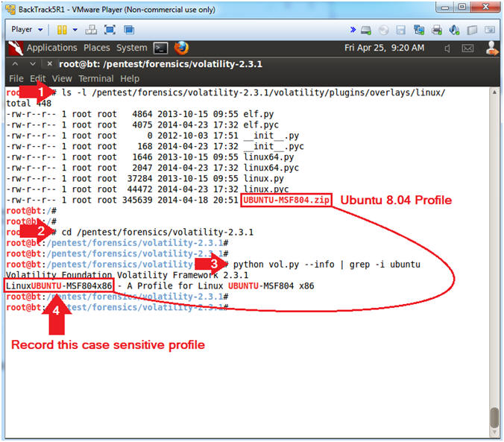Click the 'cd /pentest/forensics/volatility-2.3.1' command
Image resolution: width=504 pixels, height=442 pixels.
click(157, 233)
